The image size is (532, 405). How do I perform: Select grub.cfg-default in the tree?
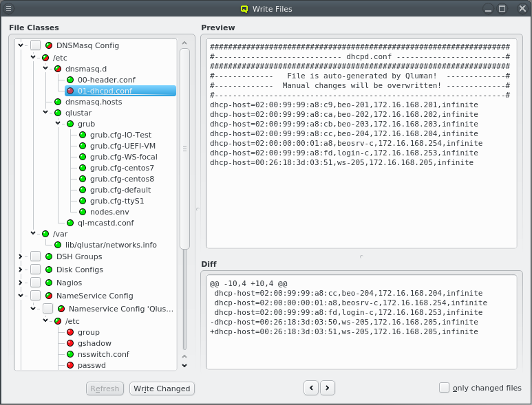120,190
